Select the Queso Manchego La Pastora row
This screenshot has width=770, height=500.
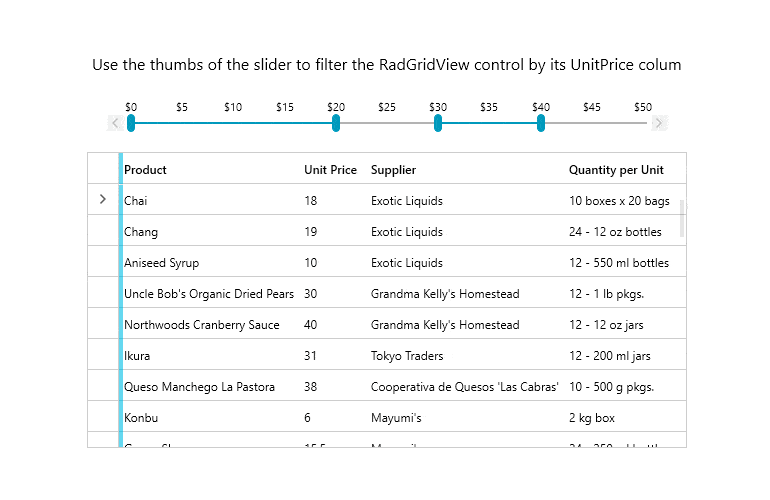[x=387, y=385]
